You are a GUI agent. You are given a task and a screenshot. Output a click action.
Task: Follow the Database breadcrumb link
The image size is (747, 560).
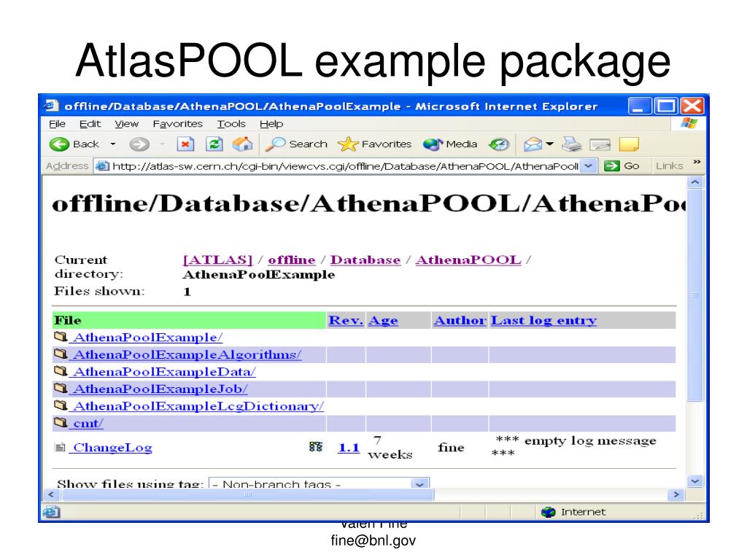[365, 260]
